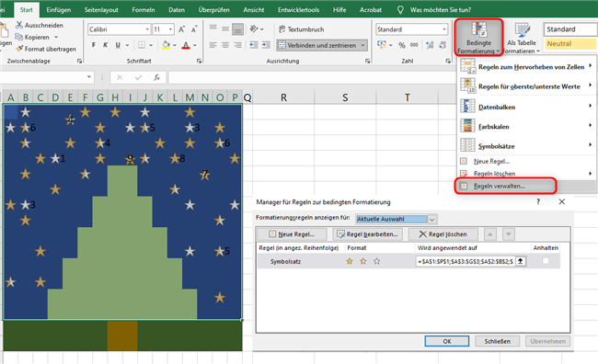Add a decimal place

(x=430, y=45)
